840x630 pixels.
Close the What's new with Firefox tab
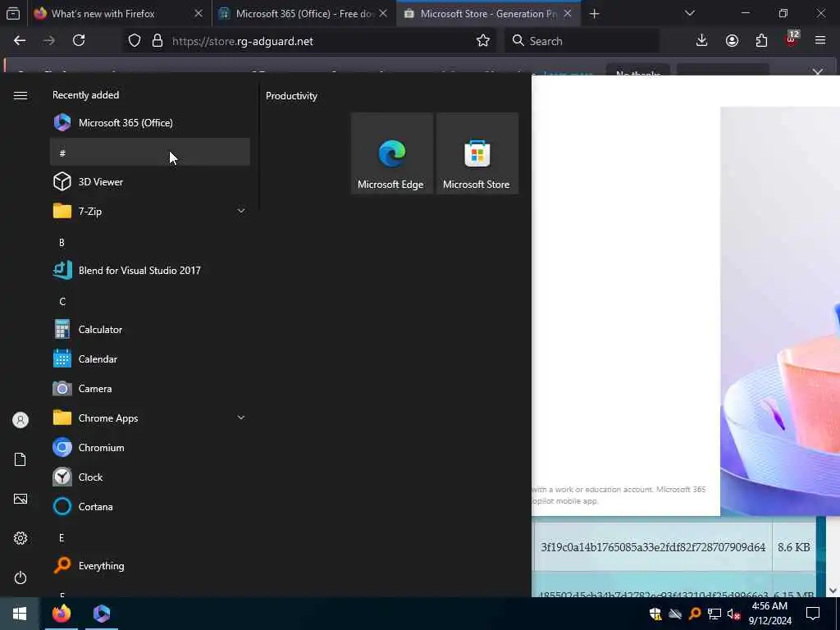[199, 14]
